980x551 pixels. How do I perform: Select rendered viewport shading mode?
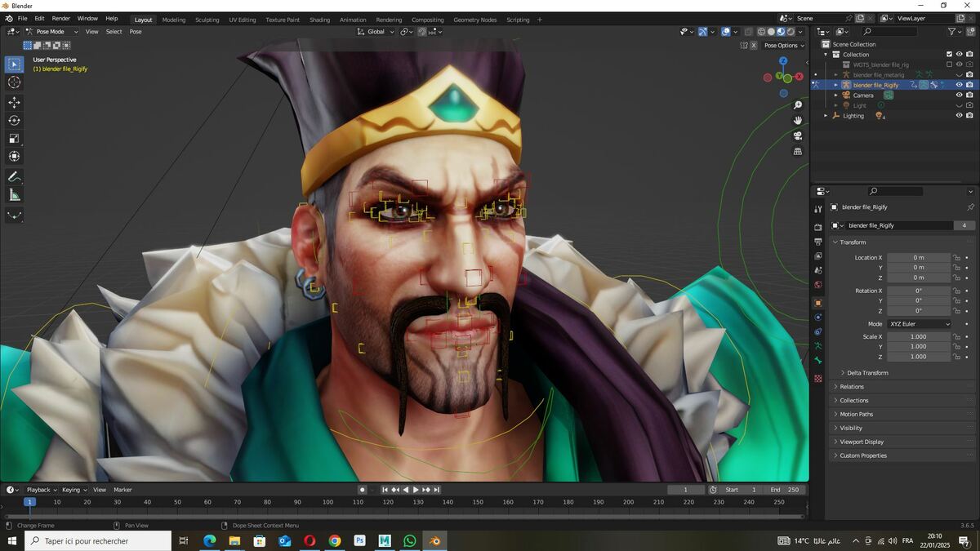tap(791, 32)
